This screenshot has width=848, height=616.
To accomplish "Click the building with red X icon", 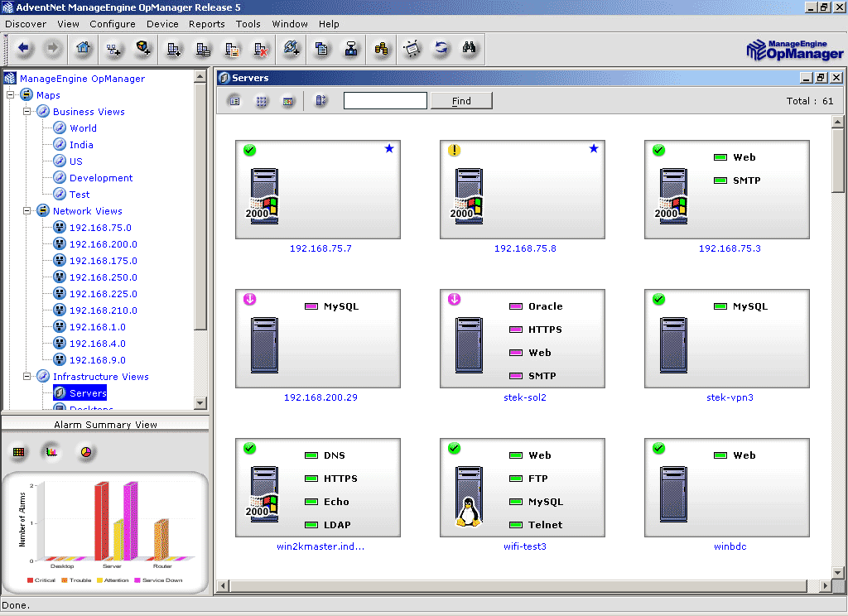I will (x=261, y=49).
